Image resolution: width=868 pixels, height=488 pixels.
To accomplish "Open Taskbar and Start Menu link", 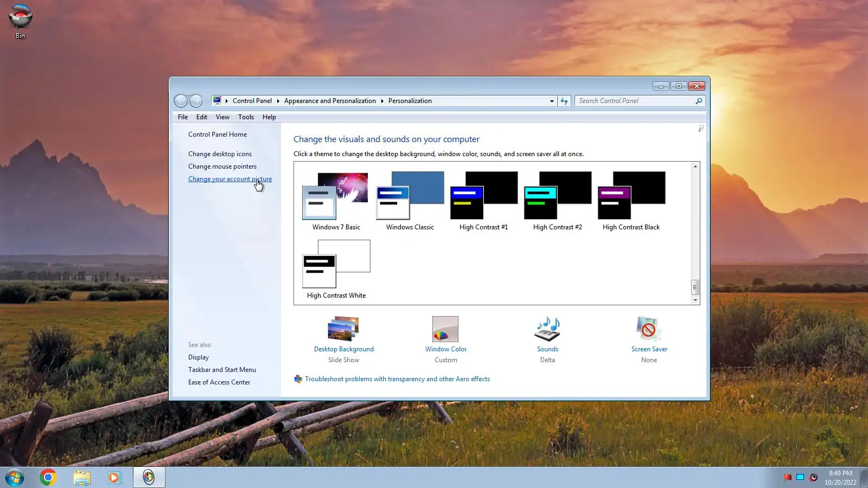I will [222, 370].
